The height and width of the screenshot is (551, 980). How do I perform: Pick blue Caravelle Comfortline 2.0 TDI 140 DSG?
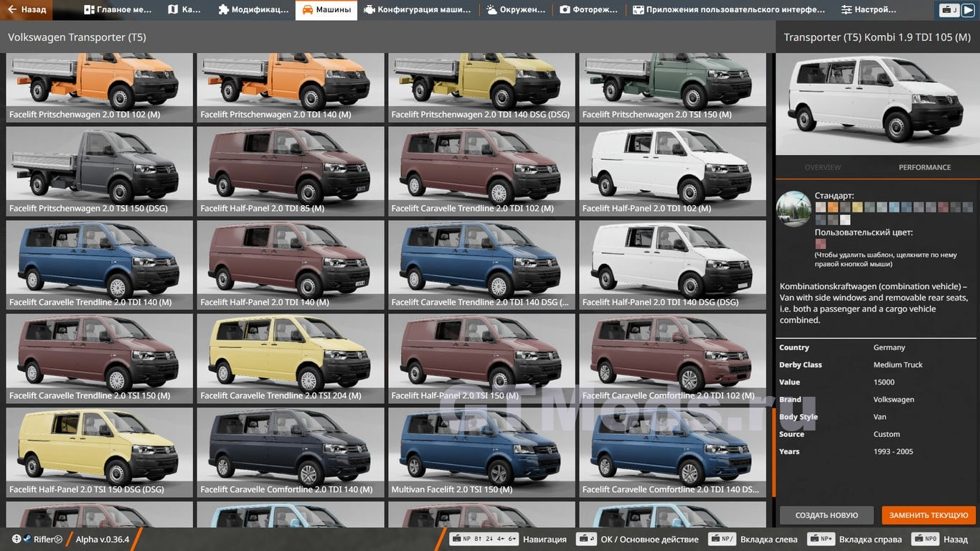click(673, 452)
